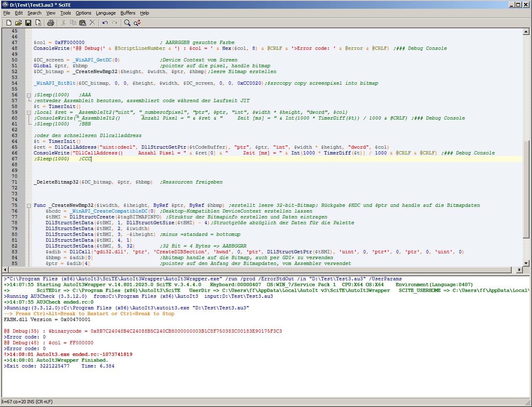Screen dimensions: 532x407
Task: Open the Tools menu
Action: point(65,13)
